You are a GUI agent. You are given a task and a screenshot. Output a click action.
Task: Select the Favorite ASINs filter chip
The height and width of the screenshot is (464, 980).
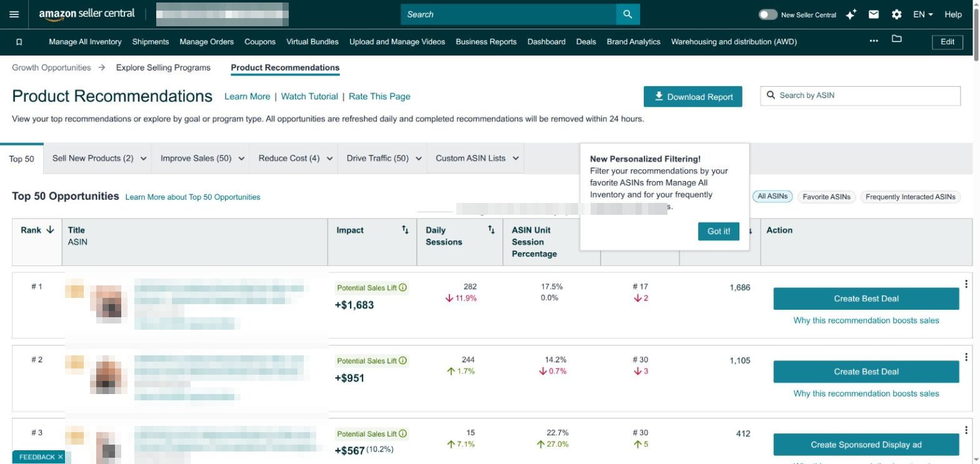826,197
